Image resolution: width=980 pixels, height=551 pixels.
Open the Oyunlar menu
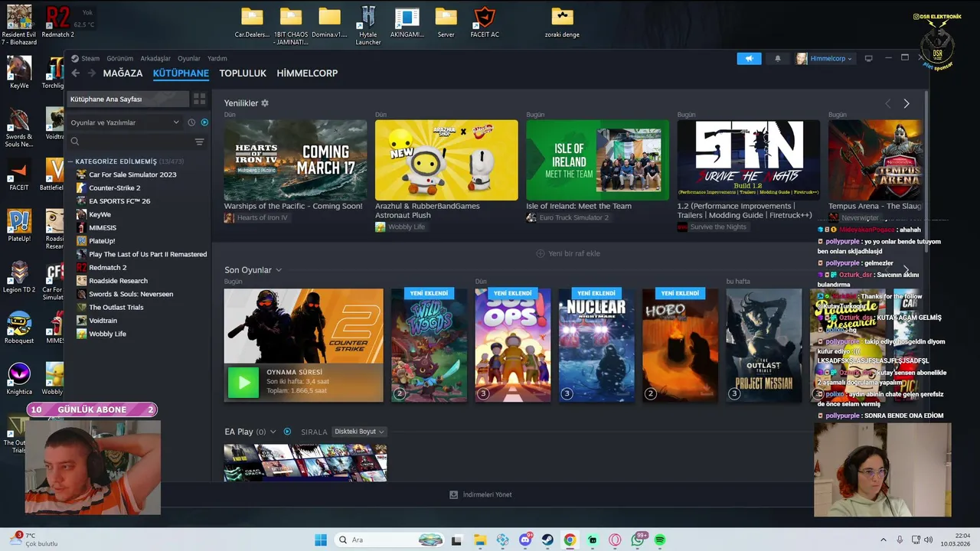[x=189, y=58]
